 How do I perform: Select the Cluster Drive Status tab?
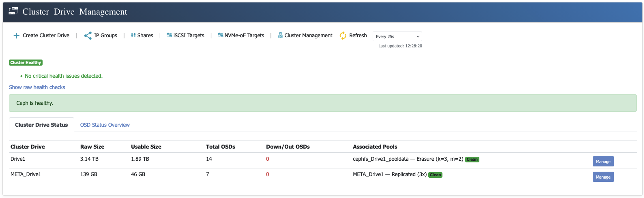[41, 125]
